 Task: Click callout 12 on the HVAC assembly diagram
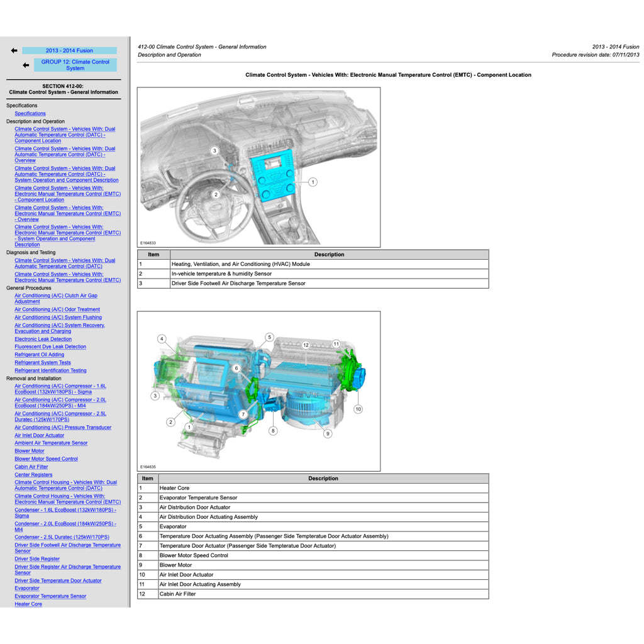pos(306,345)
